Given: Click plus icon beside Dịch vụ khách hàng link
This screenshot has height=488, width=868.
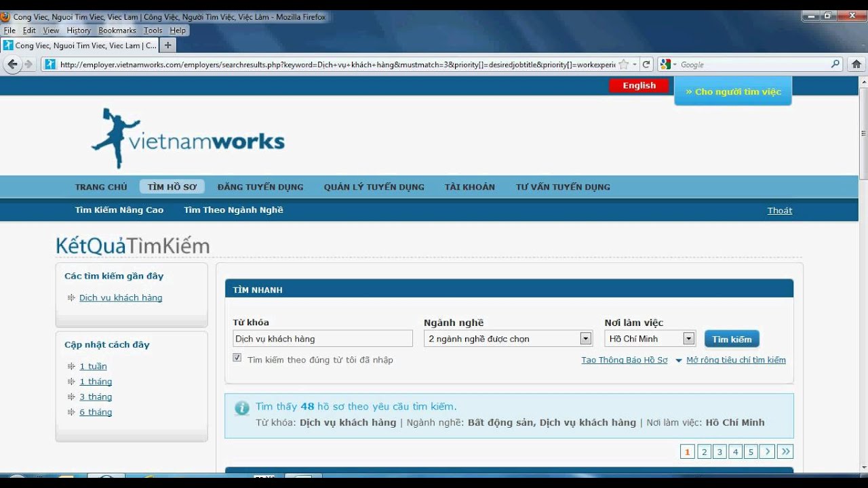Looking at the screenshot, I should [x=71, y=298].
